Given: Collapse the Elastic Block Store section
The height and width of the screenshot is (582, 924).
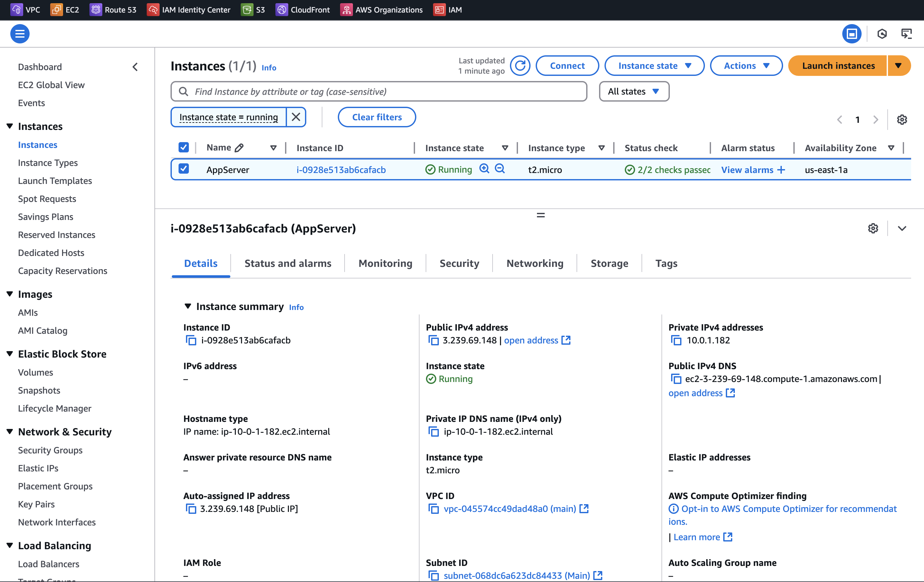Looking at the screenshot, I should (10, 353).
